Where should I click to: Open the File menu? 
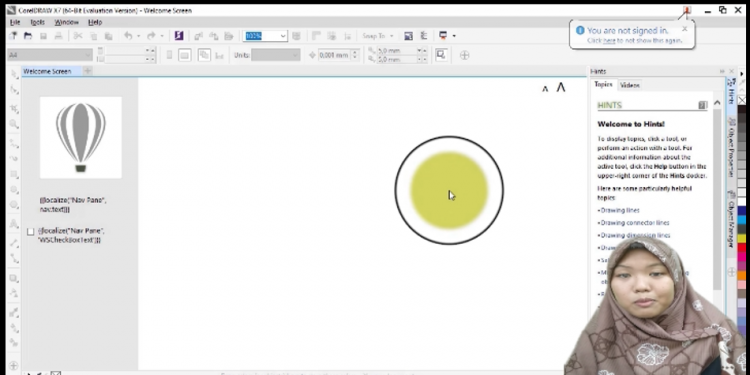(x=15, y=22)
